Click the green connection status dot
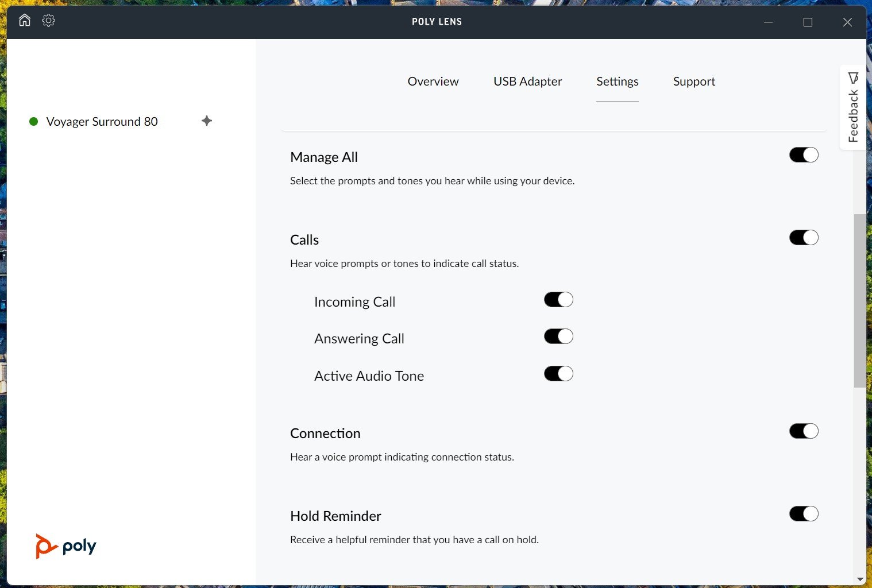This screenshot has width=872, height=588. pos(34,122)
